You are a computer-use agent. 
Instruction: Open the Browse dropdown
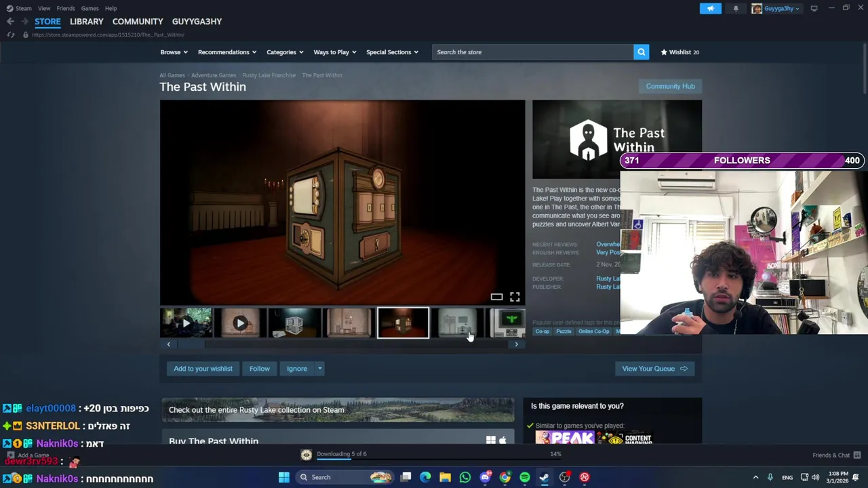click(x=174, y=52)
